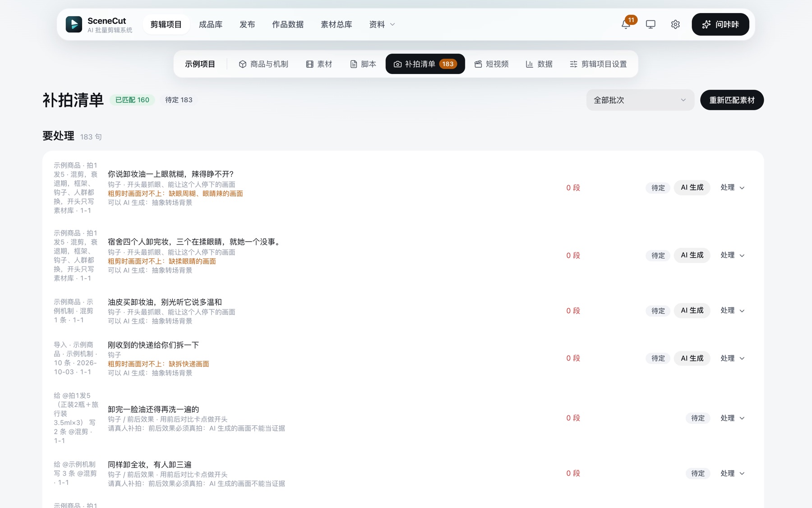Click the text 油皮买卸妆油，别光听它说多温和

coord(165,302)
